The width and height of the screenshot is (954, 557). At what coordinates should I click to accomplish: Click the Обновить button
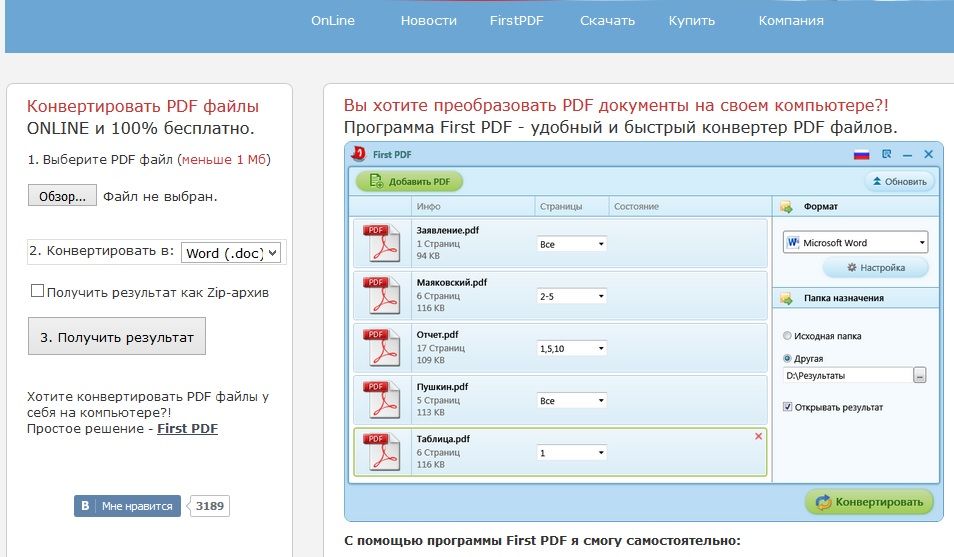point(899,181)
